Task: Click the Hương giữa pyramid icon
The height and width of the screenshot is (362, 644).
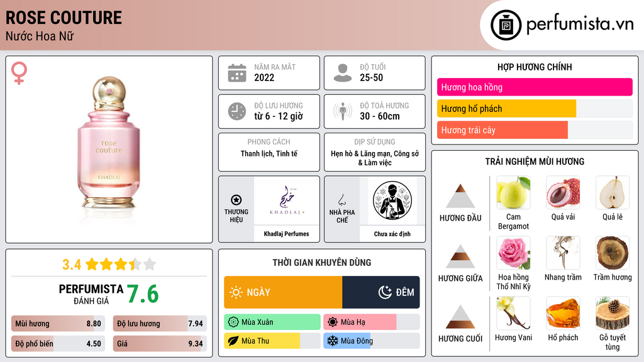Action: coord(460,256)
